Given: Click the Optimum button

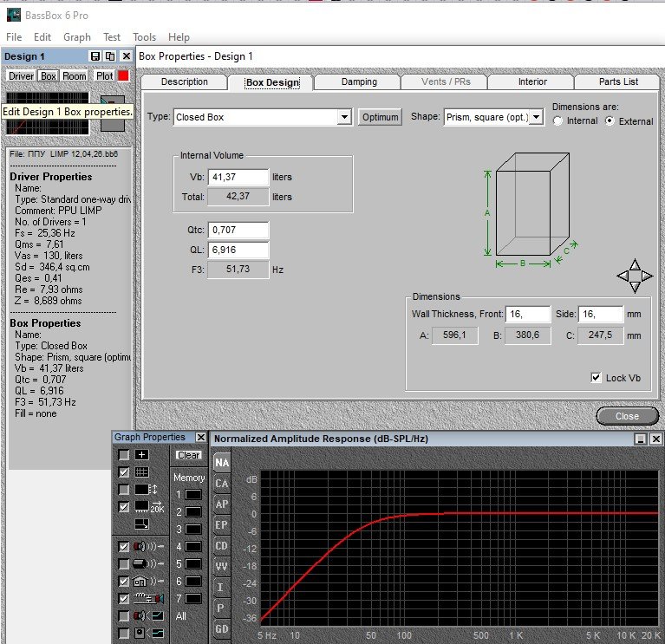Looking at the screenshot, I should [x=380, y=117].
